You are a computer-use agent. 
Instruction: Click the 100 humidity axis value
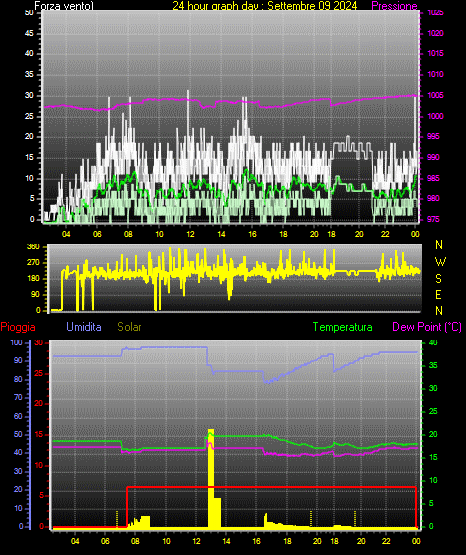(x=16, y=342)
